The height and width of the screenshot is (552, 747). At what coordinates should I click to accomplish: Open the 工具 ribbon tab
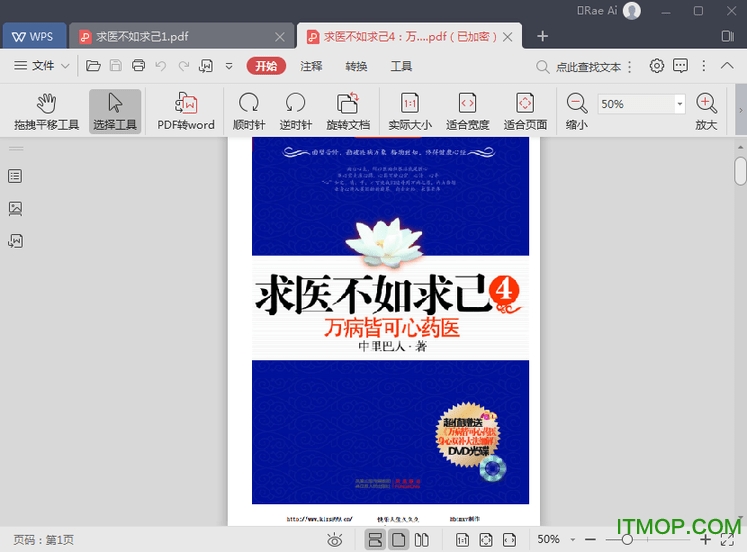(401, 66)
